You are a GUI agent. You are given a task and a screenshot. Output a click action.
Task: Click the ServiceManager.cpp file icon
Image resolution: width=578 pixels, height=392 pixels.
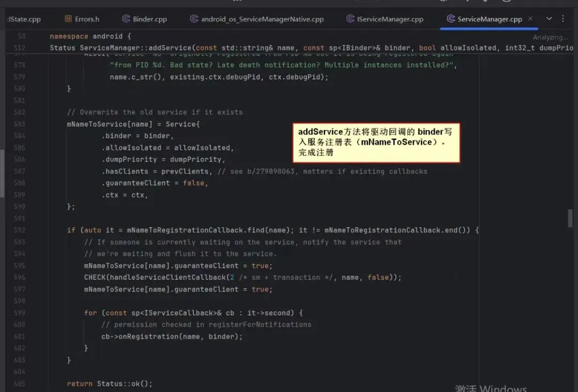pyautogui.click(x=451, y=19)
